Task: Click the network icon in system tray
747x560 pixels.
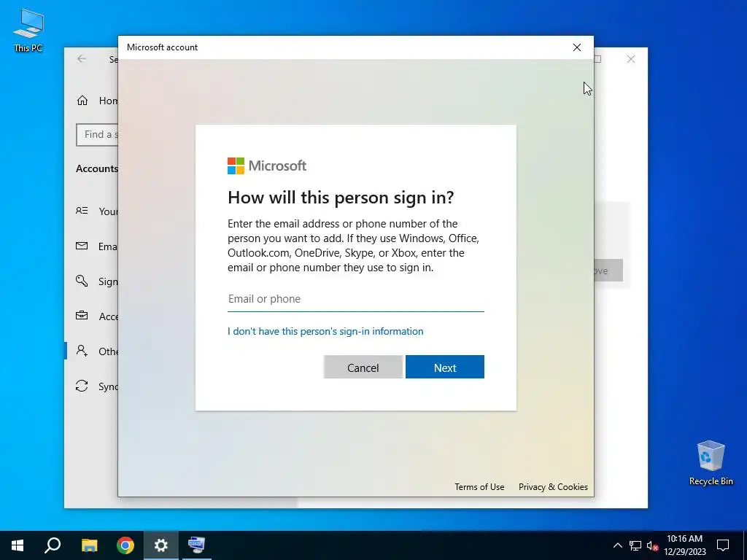Action: click(635, 545)
